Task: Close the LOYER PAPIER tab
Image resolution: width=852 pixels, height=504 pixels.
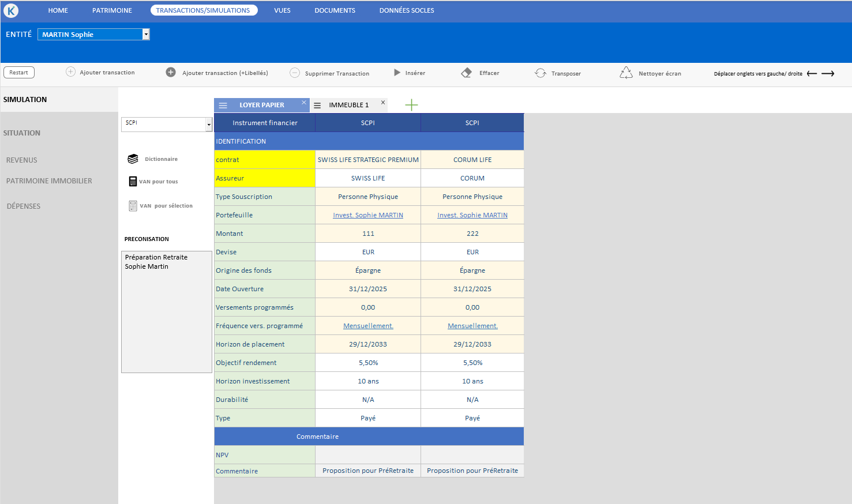Action: (304, 103)
